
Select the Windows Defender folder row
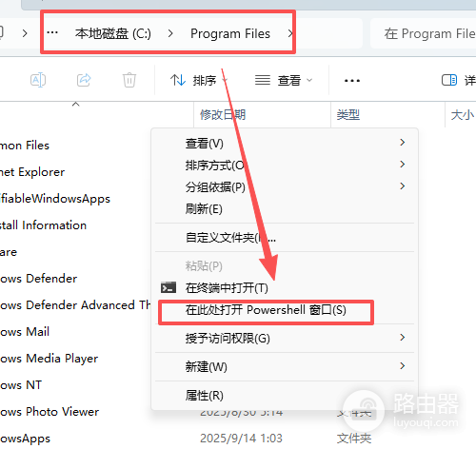tap(38, 279)
